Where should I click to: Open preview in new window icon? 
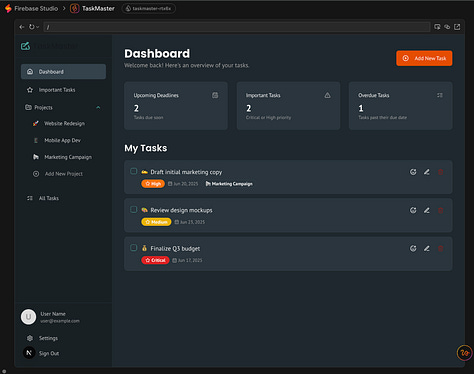click(457, 27)
